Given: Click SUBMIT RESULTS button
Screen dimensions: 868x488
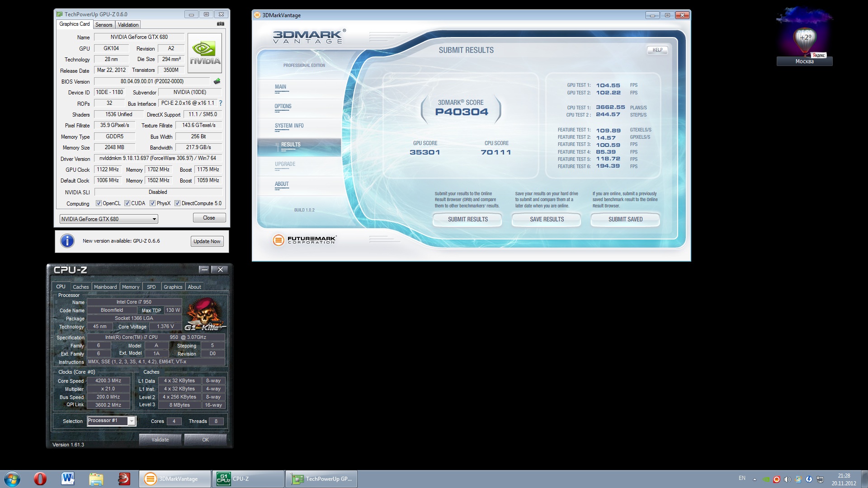Looking at the screenshot, I should pyautogui.click(x=468, y=220).
